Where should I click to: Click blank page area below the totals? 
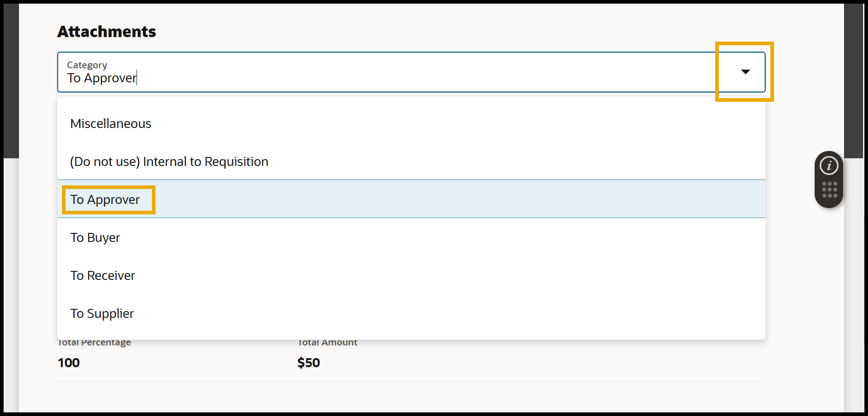pyautogui.click(x=407, y=397)
